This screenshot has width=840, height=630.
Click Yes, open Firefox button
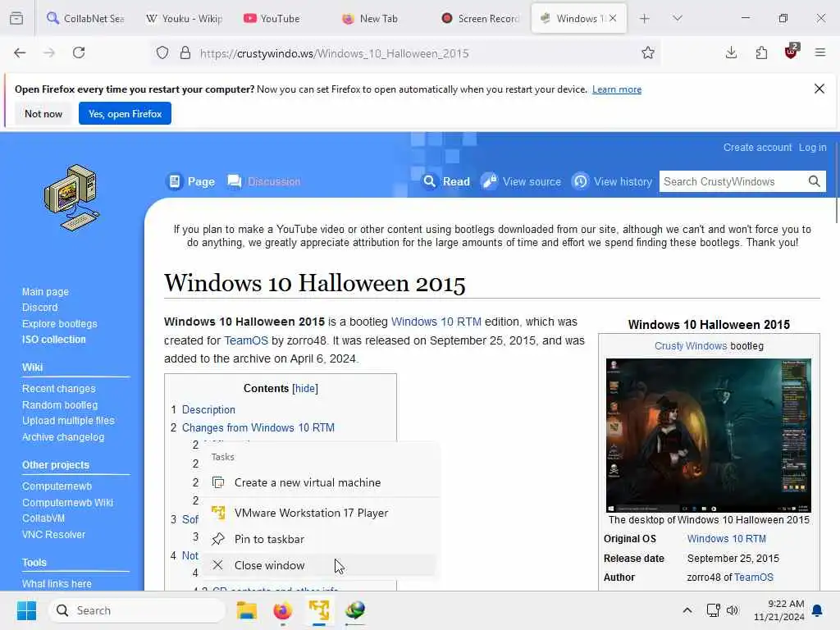[125, 113]
